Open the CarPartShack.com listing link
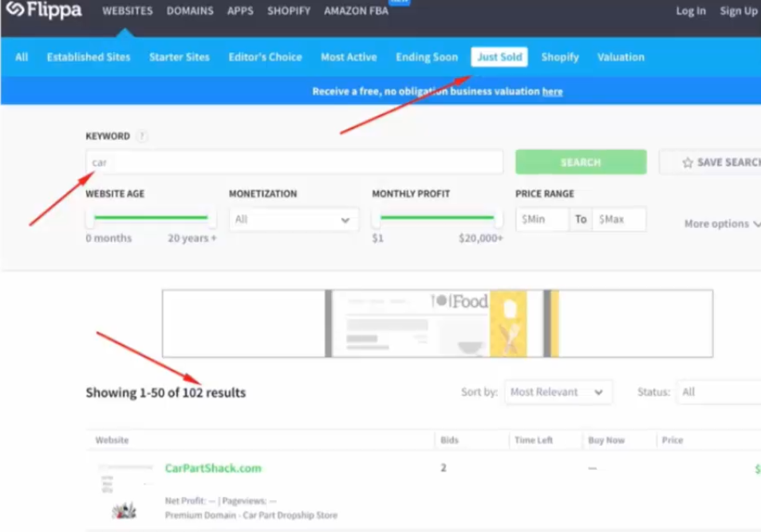Screen dimensions: 761x532 (x=213, y=468)
